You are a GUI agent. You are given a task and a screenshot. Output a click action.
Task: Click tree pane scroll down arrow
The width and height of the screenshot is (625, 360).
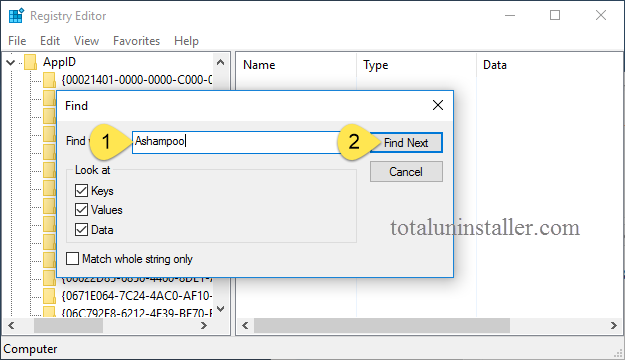[220, 309]
